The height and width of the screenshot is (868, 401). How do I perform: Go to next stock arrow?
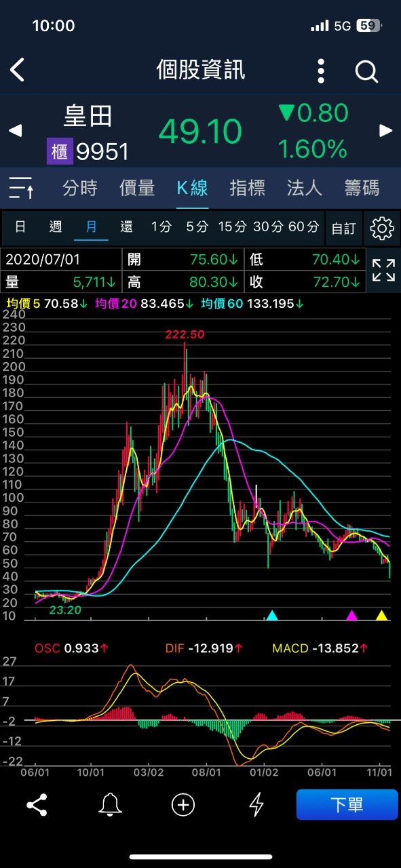click(x=385, y=130)
